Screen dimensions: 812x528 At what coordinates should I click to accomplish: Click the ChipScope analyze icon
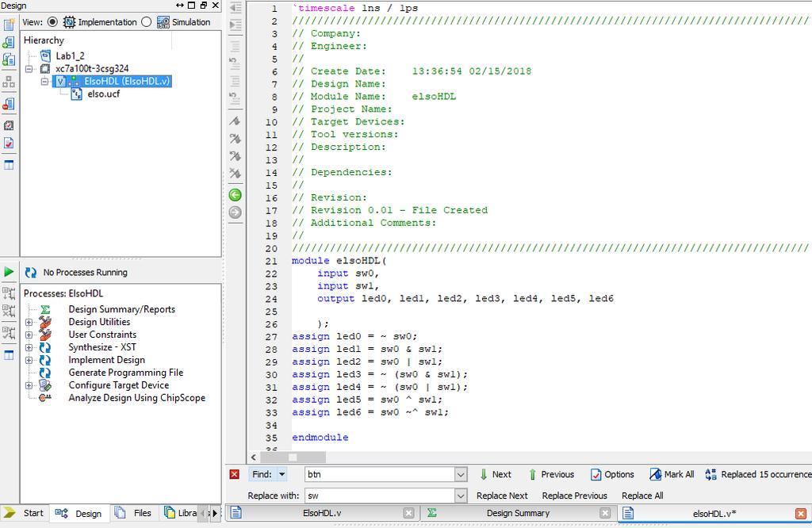point(45,398)
